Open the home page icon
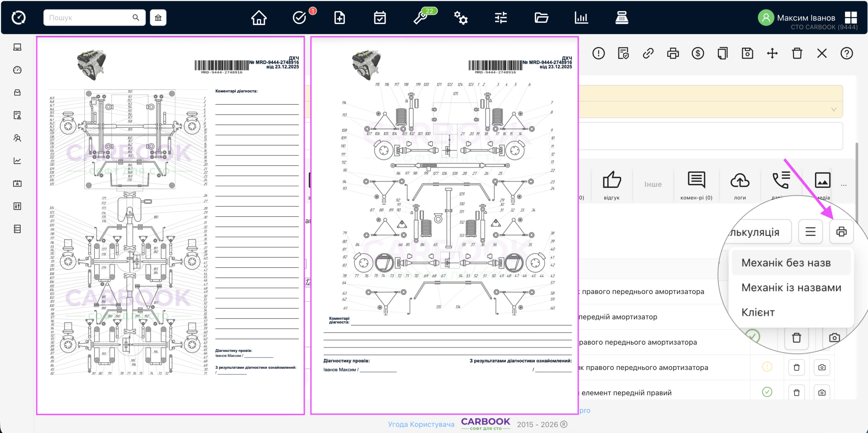This screenshot has height=433, width=868. click(x=259, y=18)
